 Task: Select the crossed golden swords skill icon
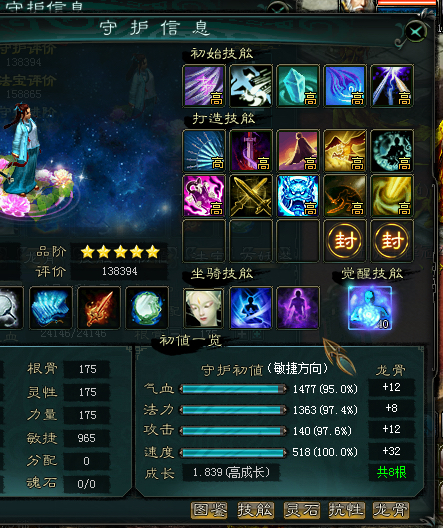251,196
